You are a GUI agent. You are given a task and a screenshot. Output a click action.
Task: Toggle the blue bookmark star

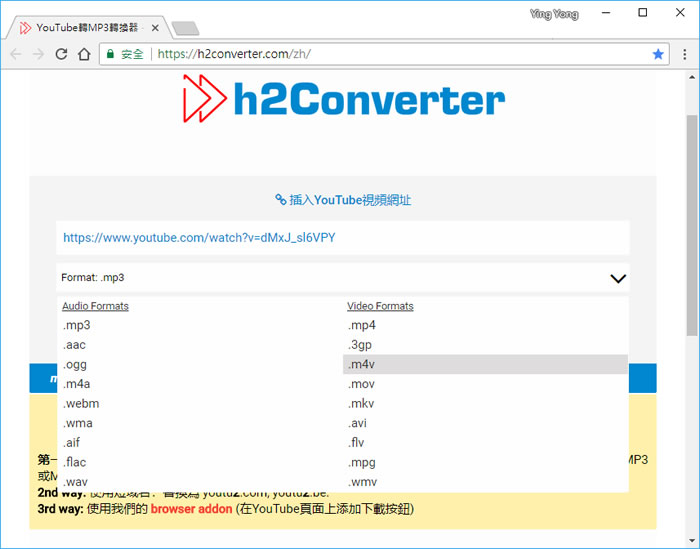coord(658,54)
